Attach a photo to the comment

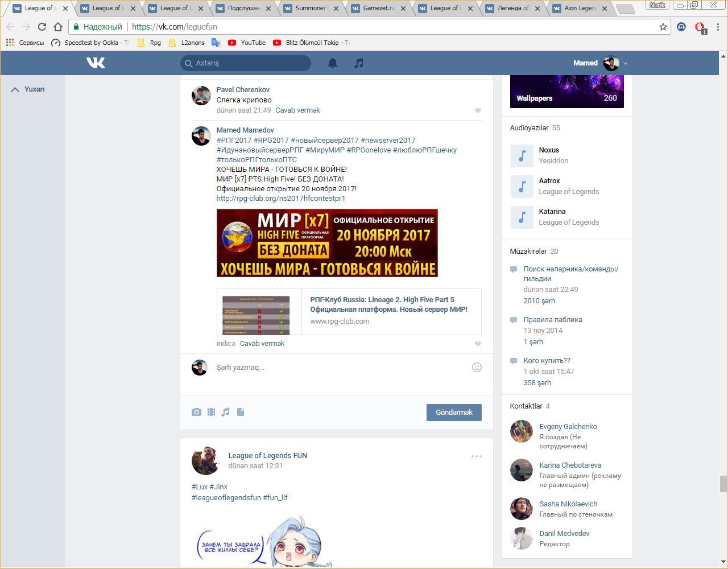pyautogui.click(x=196, y=412)
